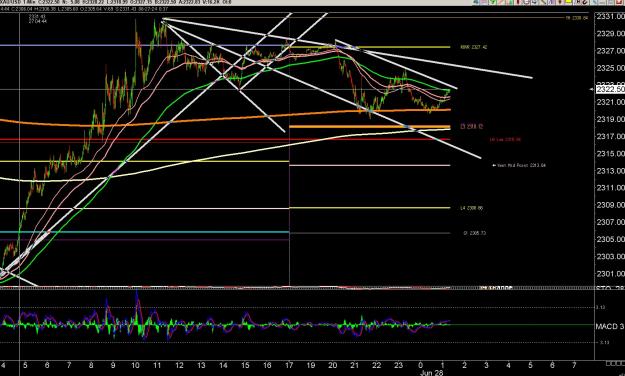This screenshot has height=376, width=625.
Task: Select the MACD 3 indicator label
Action: pos(610,327)
